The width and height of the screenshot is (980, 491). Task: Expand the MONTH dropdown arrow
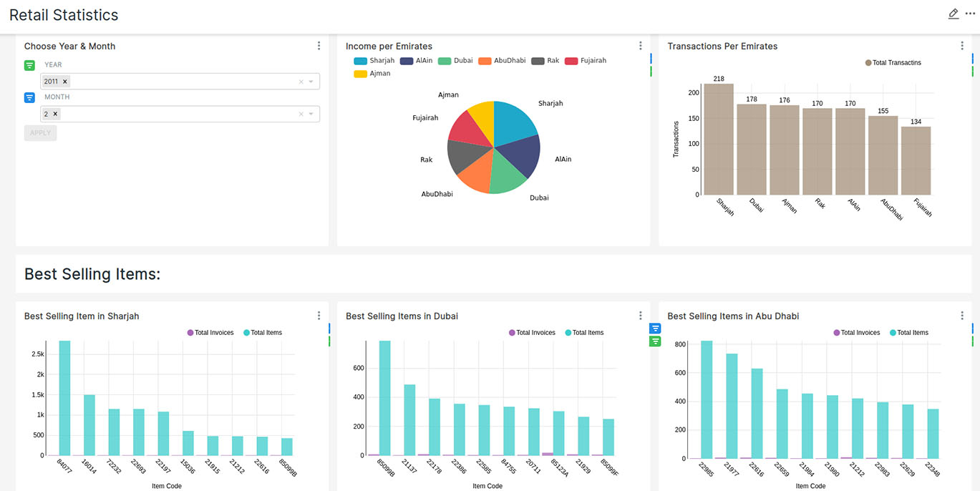(311, 114)
